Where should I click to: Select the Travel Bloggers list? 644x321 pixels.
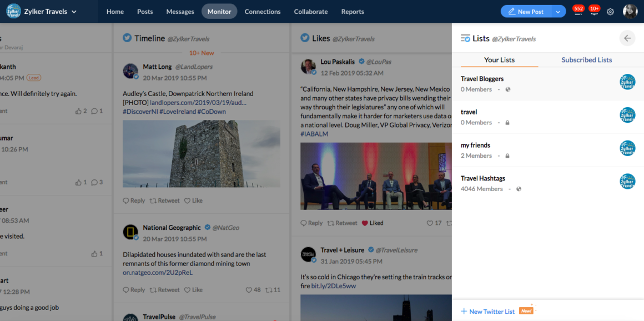tap(482, 79)
